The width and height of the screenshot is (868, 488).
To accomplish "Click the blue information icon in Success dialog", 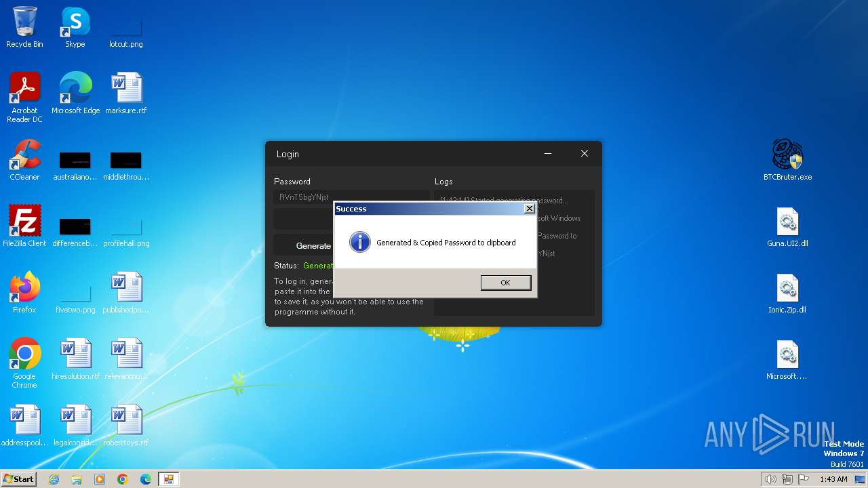I will (359, 242).
